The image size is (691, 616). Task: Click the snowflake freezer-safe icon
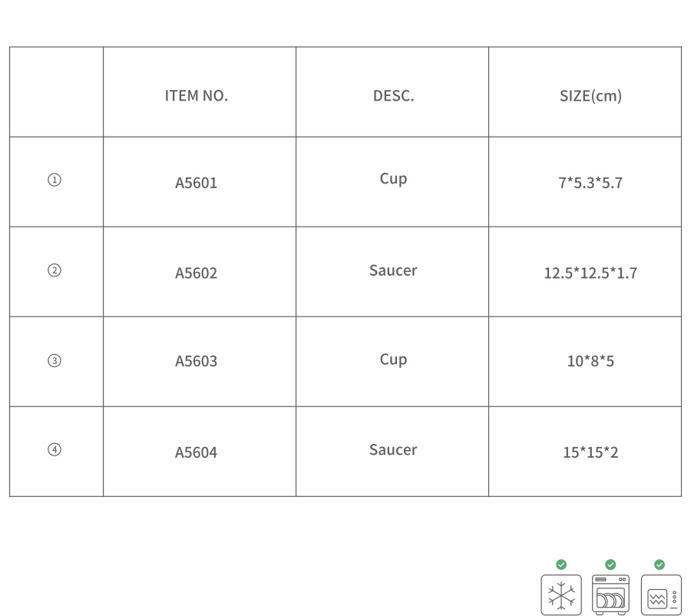pos(560,594)
